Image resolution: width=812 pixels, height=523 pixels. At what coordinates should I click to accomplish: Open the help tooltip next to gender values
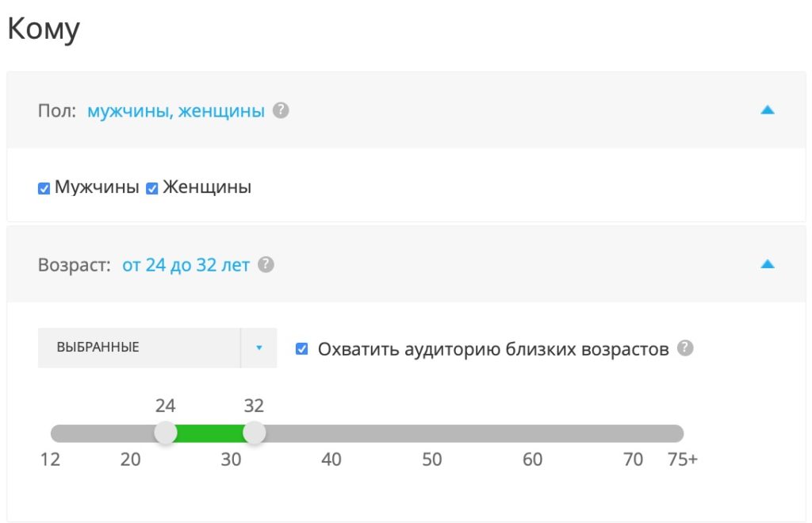[280, 110]
